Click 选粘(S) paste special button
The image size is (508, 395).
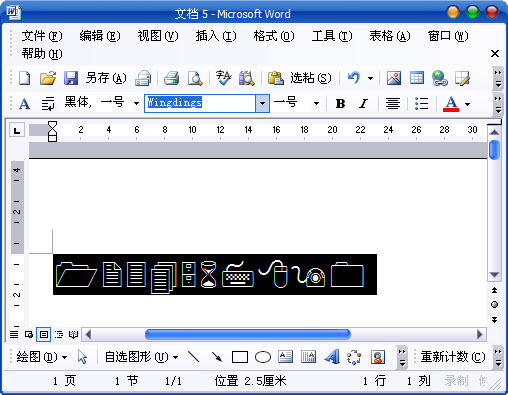311,78
